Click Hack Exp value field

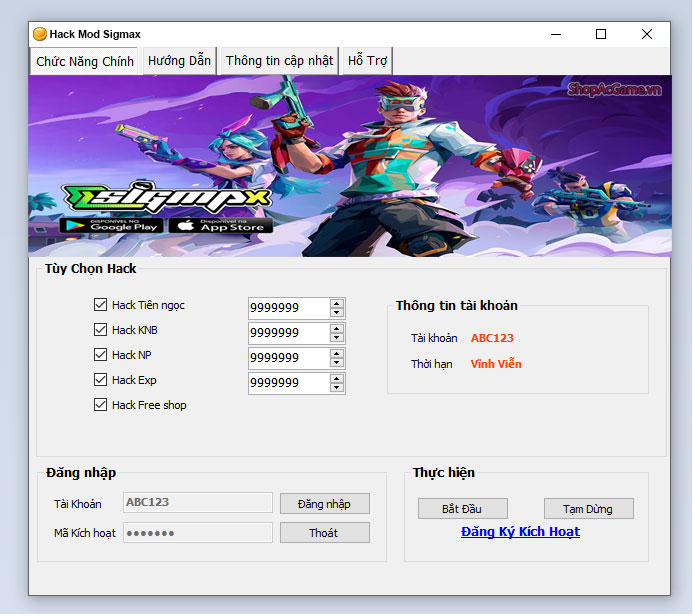pos(289,383)
